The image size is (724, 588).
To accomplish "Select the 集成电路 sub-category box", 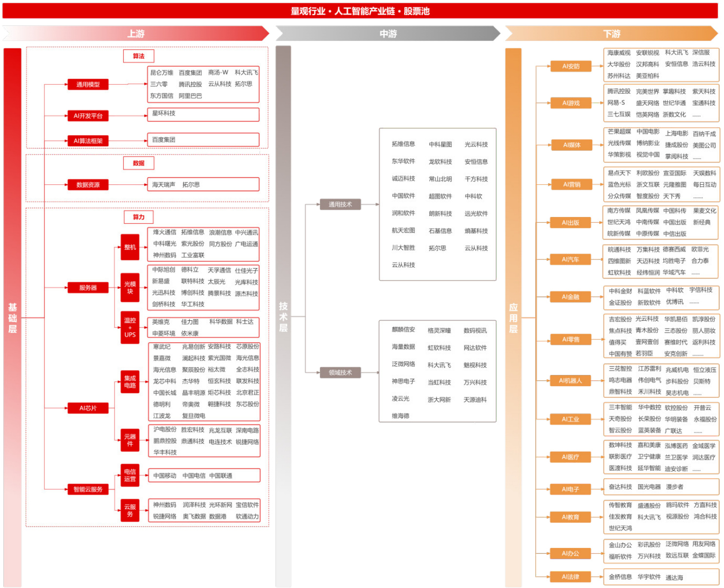I will [x=130, y=382].
